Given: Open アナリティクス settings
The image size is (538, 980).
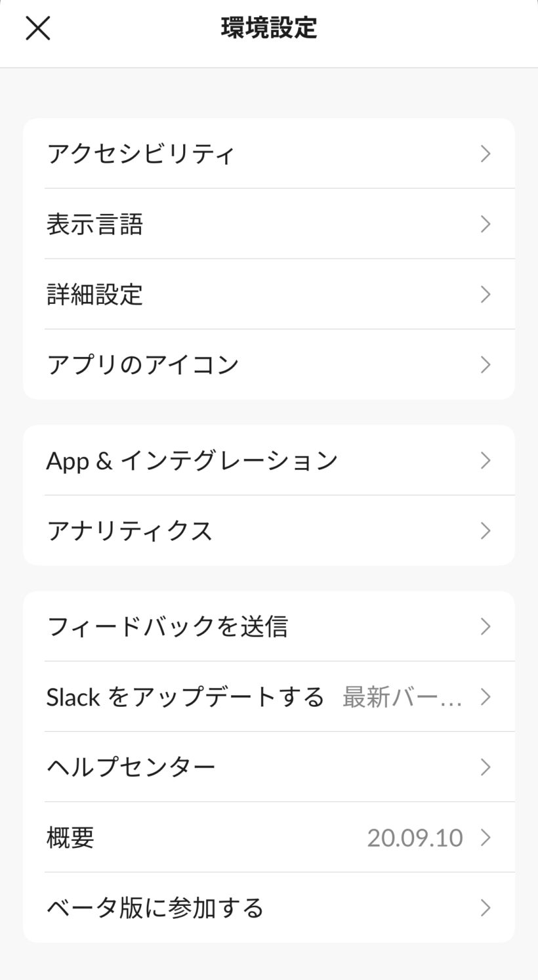Looking at the screenshot, I should [130, 530].
